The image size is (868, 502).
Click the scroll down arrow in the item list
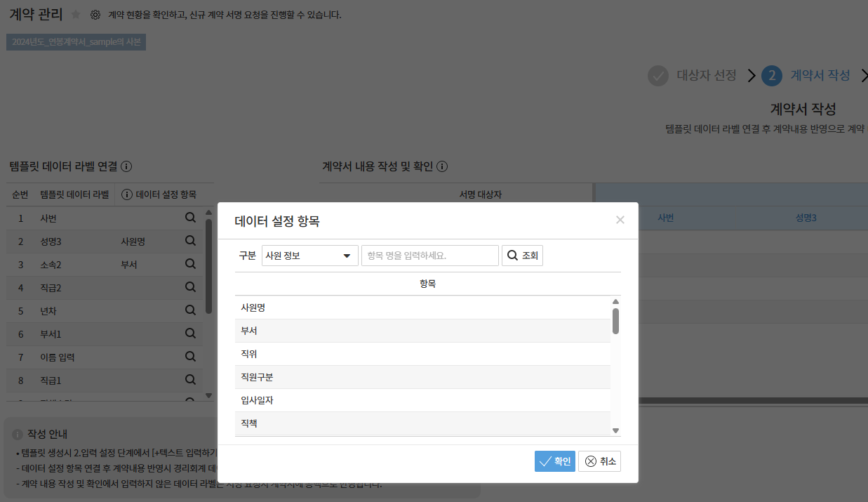615,430
